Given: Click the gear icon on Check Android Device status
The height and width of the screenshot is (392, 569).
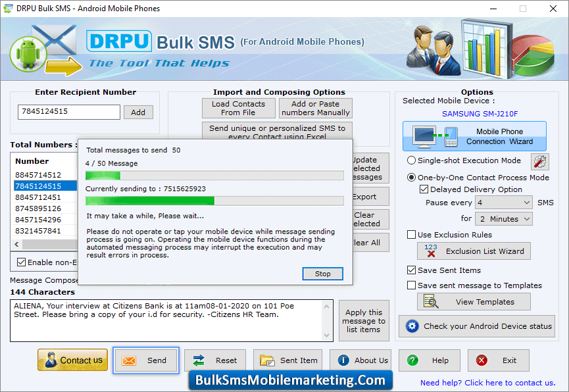Looking at the screenshot, I should [412, 326].
